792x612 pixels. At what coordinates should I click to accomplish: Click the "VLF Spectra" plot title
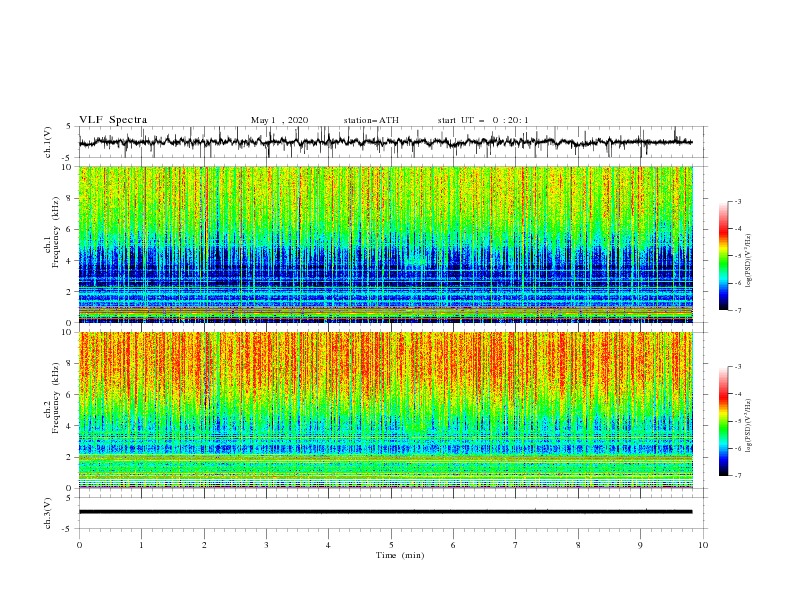[x=113, y=120]
